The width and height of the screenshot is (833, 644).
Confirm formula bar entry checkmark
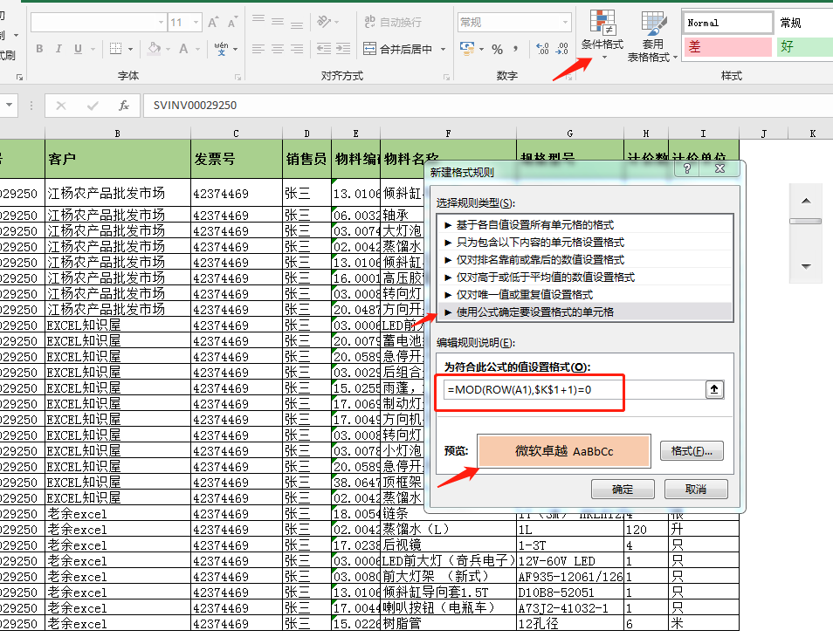coord(93,106)
